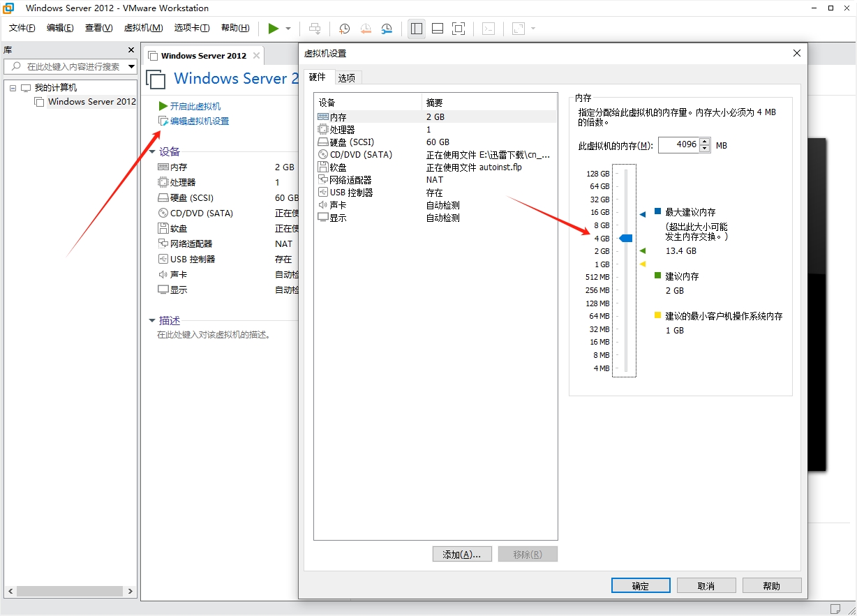This screenshot has height=616, width=857.
Task: Toggle the library sidebar view icon
Action: [417, 29]
